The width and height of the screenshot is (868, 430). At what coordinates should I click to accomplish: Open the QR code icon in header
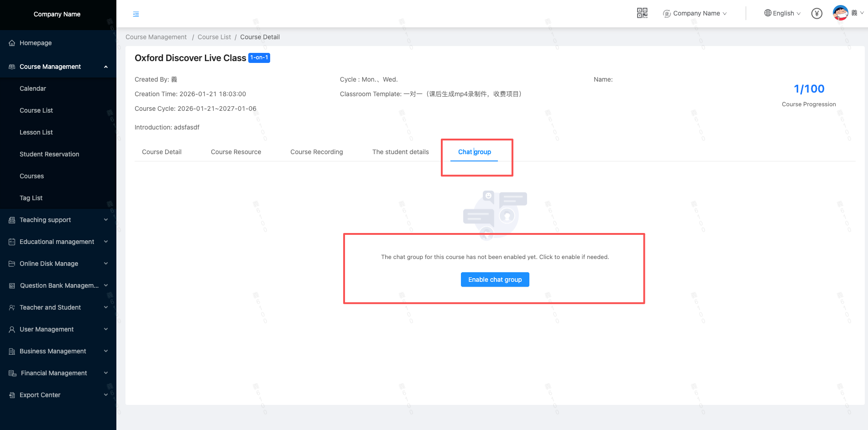pyautogui.click(x=642, y=13)
